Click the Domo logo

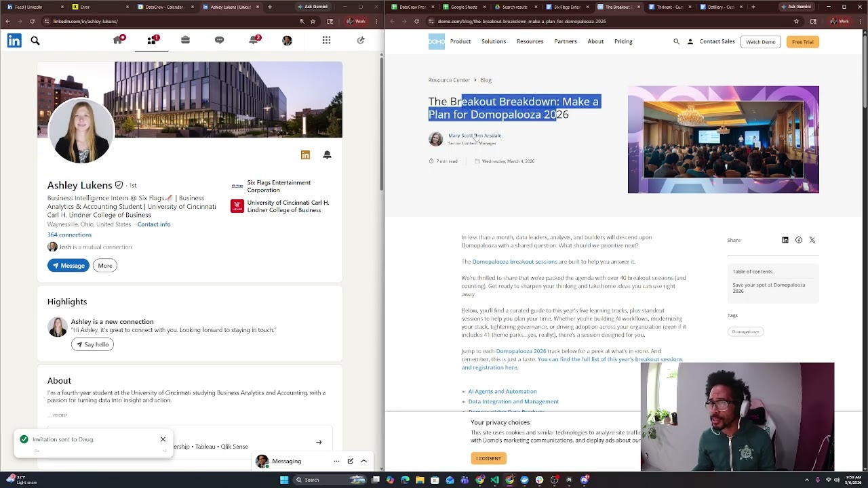click(x=437, y=41)
